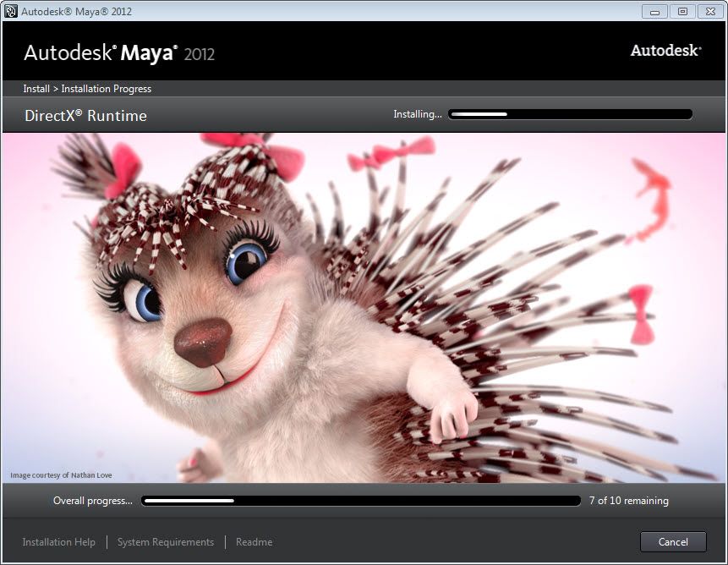Viewport: 728px width, 565px height.
Task: Close the Maya installer window
Action: (710, 12)
